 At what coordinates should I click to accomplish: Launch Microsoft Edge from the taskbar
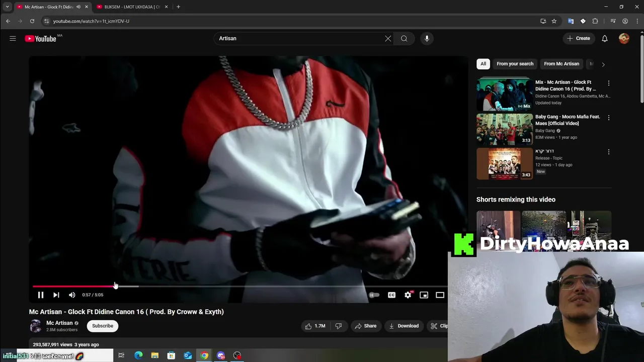[x=138, y=356]
